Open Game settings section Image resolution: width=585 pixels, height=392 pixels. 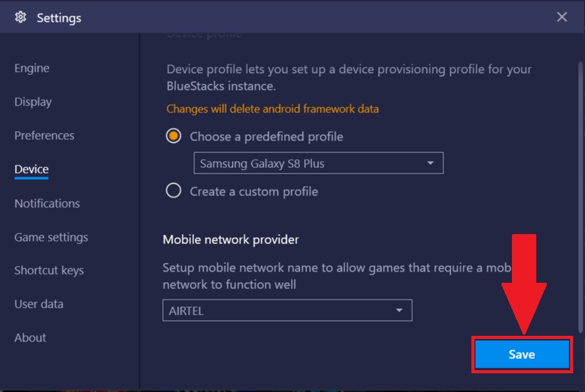pyautogui.click(x=51, y=237)
